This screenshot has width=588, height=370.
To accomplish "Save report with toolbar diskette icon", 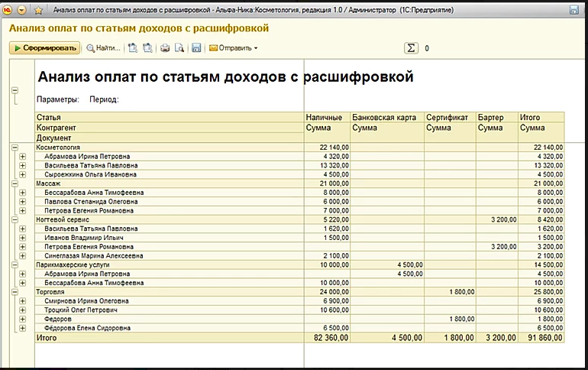I will pos(196,48).
